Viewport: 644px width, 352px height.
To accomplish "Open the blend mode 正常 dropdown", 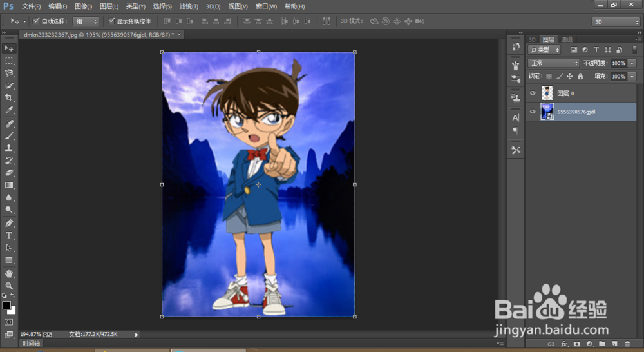I will pyautogui.click(x=554, y=63).
